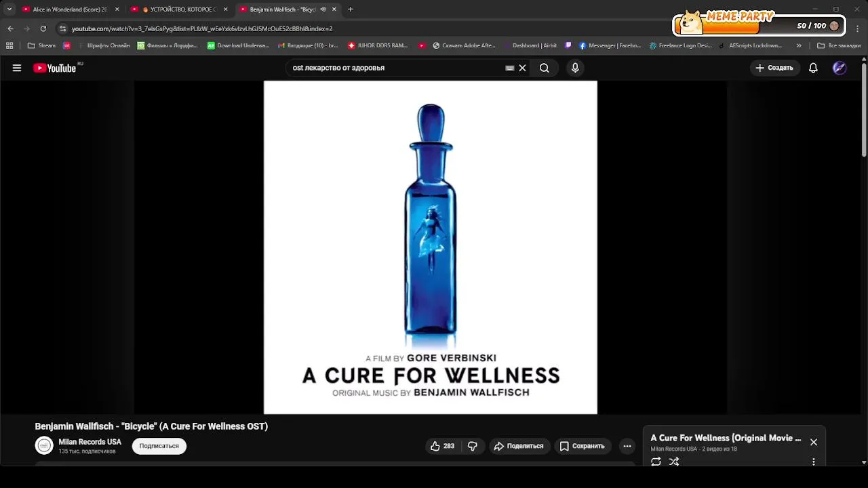The image size is (868, 488).
Task: Close the Alice in Wonderland tab
Action: click(x=117, y=9)
